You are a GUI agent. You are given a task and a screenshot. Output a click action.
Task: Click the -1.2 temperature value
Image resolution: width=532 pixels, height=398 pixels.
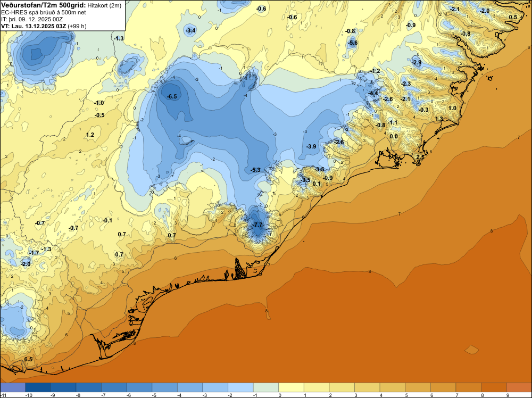pyautogui.click(x=375, y=71)
